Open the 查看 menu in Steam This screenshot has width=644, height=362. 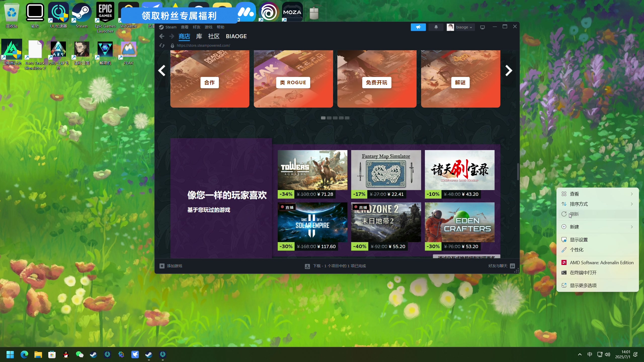[x=184, y=27]
